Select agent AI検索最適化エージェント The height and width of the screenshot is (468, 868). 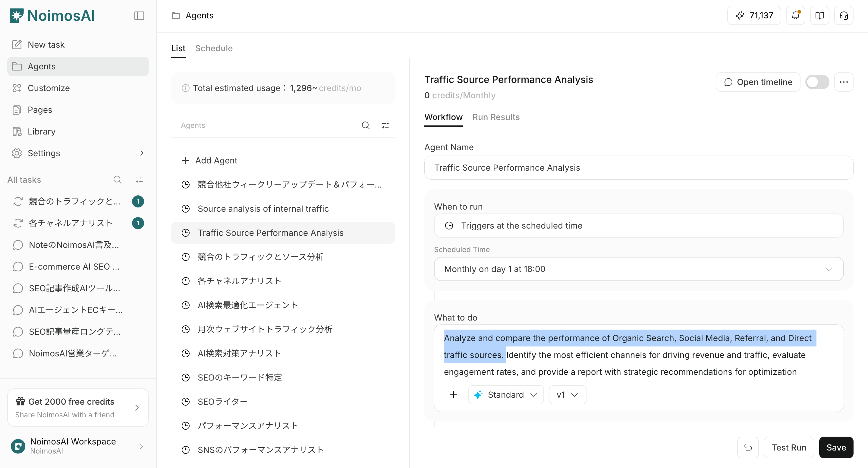click(x=283, y=305)
